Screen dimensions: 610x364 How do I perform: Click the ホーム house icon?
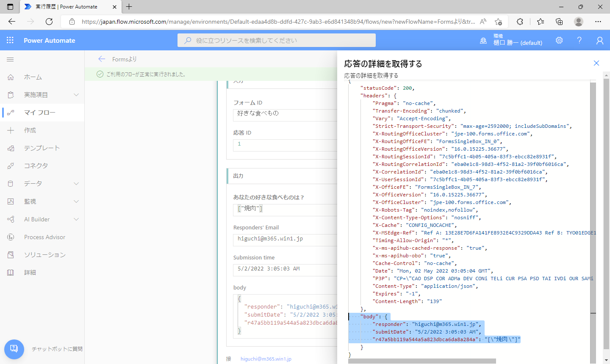tap(11, 77)
